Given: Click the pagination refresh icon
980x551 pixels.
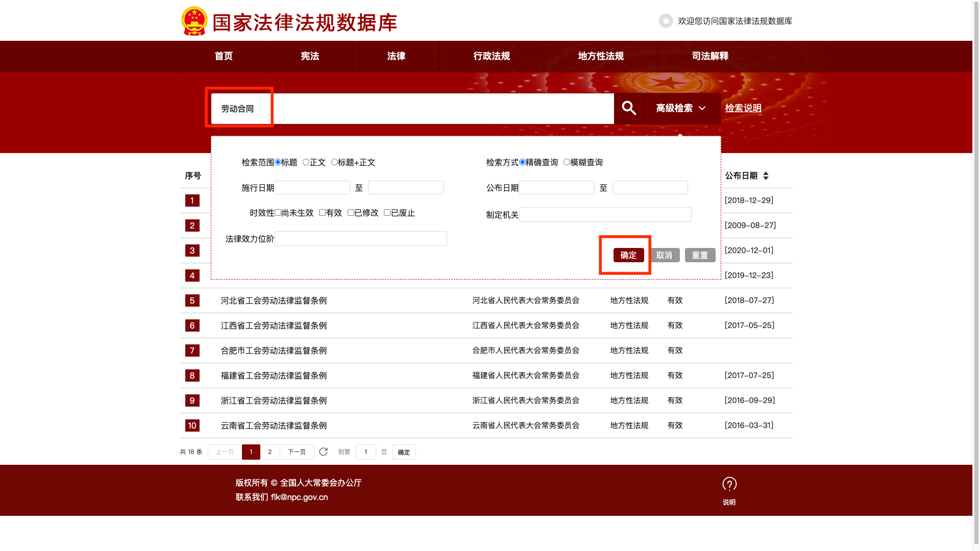Looking at the screenshot, I should tap(323, 452).
